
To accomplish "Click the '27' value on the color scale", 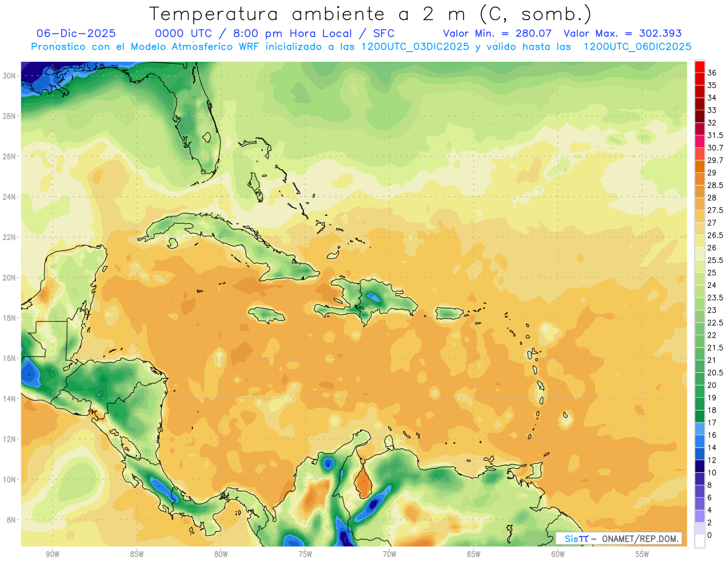I will [x=712, y=223].
